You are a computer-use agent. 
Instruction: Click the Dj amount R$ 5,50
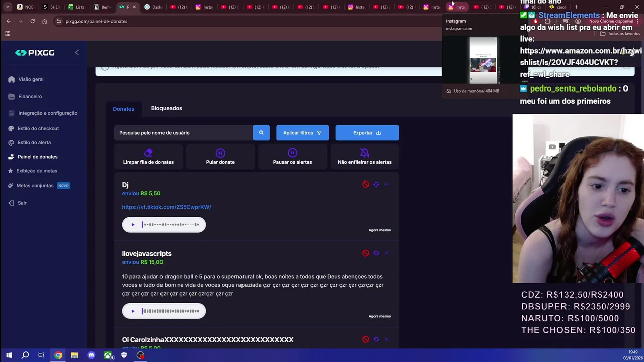pyautogui.click(x=150, y=193)
